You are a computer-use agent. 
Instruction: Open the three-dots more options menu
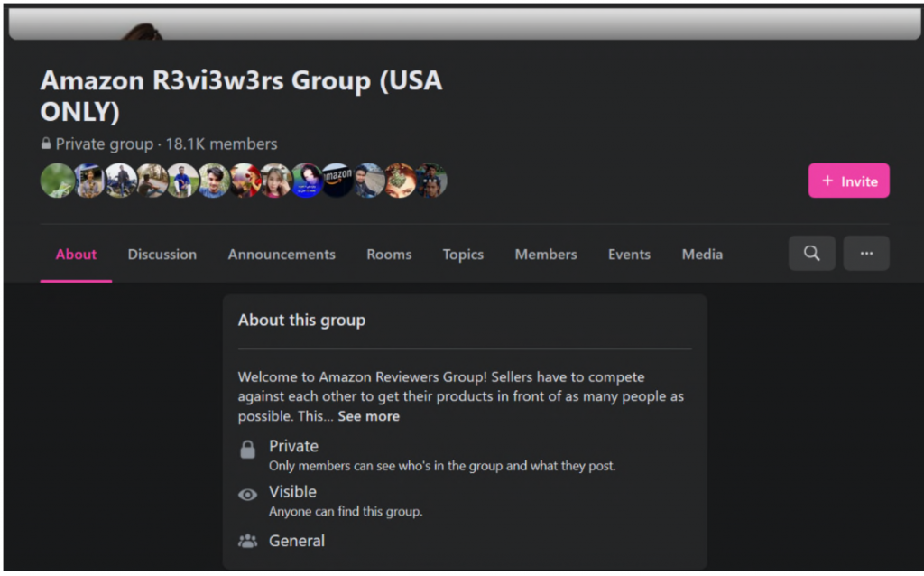point(866,254)
